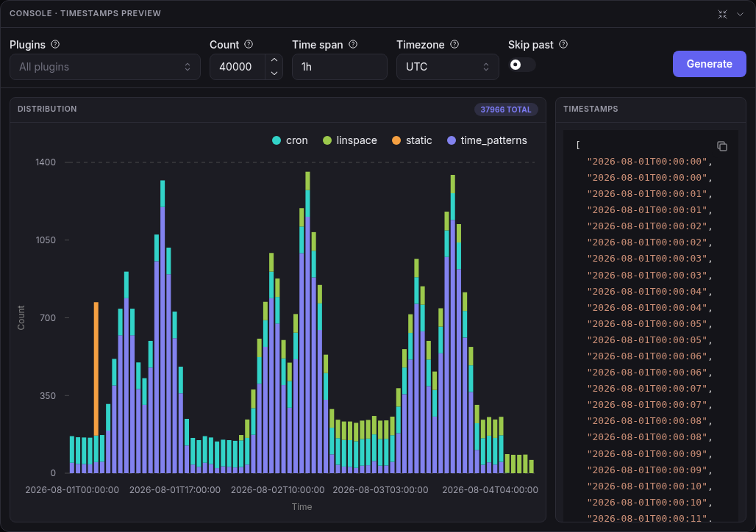Image resolution: width=756 pixels, height=532 pixels.
Task: Click the Generate button
Action: (709, 64)
